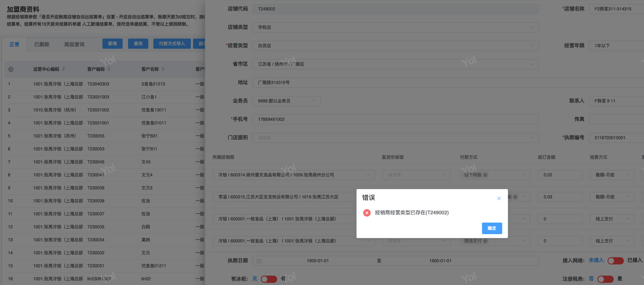Click customer code T23031003
Viewport: 644px width, 285px height.
[x=98, y=97]
